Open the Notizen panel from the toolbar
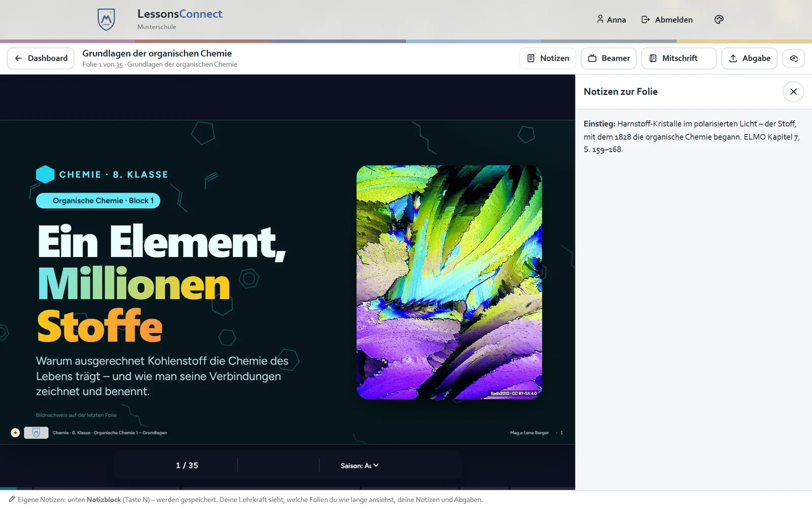The image size is (812, 508). pyautogui.click(x=548, y=58)
